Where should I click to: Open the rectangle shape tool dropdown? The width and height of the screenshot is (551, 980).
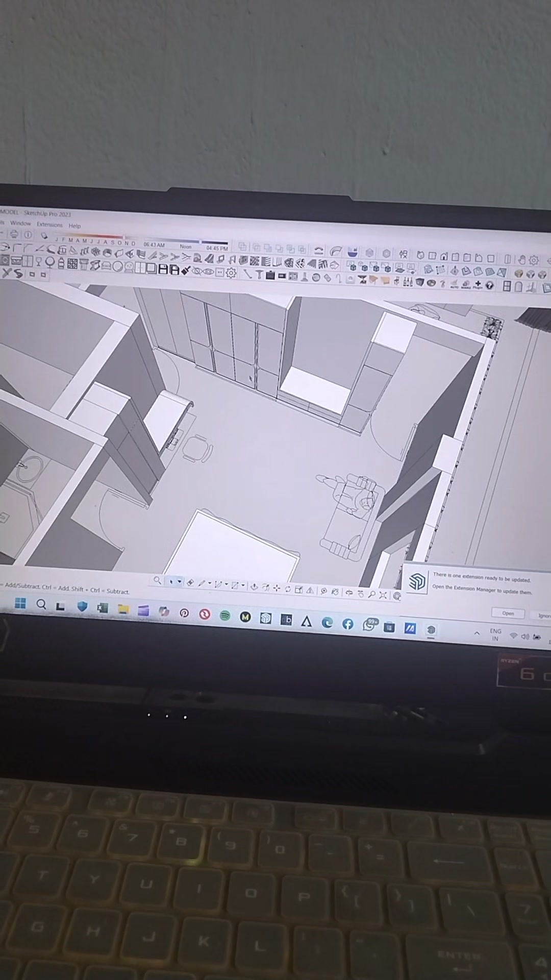[243, 585]
